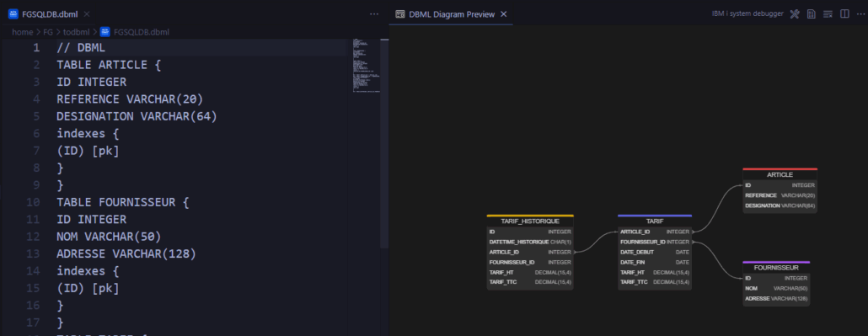Viewport: 868px width, 336px height.
Task: Click the DESIGNATION column in ARTICLE table
Action: click(x=780, y=205)
